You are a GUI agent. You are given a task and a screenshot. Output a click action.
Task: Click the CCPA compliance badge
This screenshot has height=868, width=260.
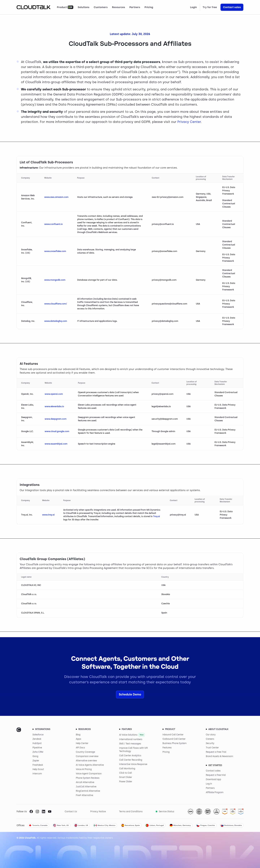216,811
